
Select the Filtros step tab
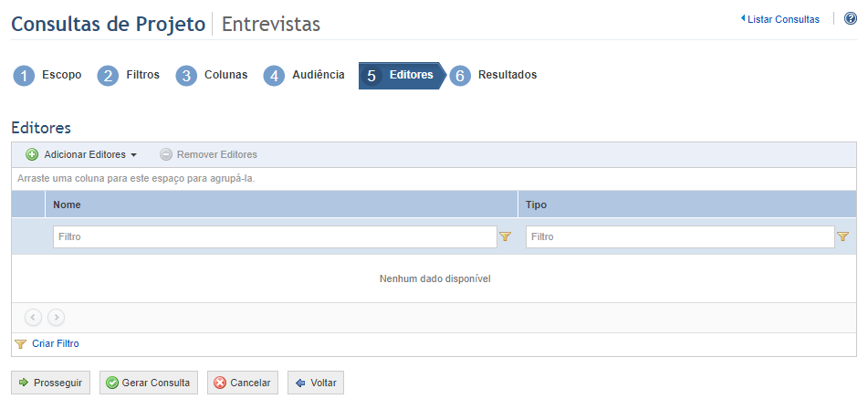(x=129, y=76)
